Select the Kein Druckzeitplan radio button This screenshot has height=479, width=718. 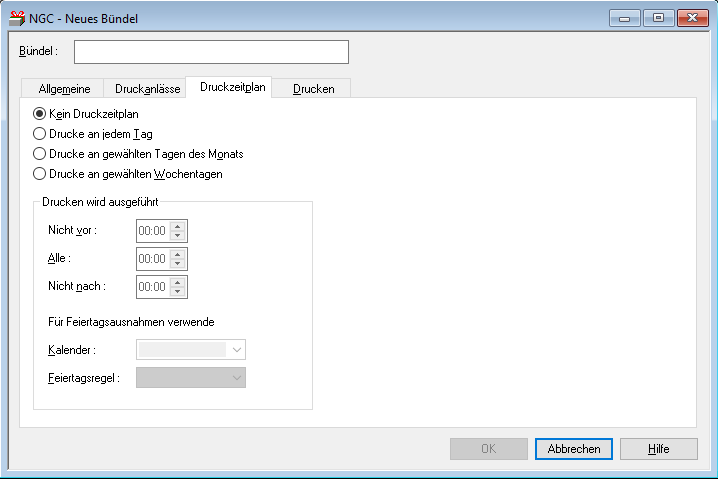coord(40,114)
